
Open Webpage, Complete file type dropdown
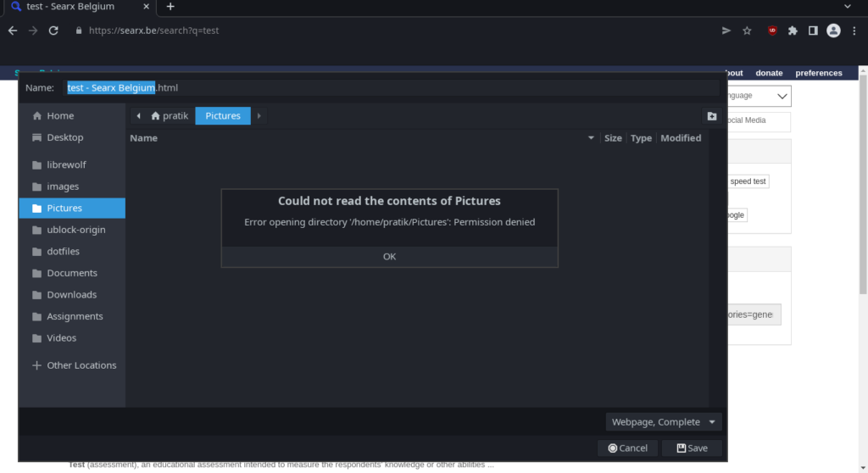pos(663,422)
